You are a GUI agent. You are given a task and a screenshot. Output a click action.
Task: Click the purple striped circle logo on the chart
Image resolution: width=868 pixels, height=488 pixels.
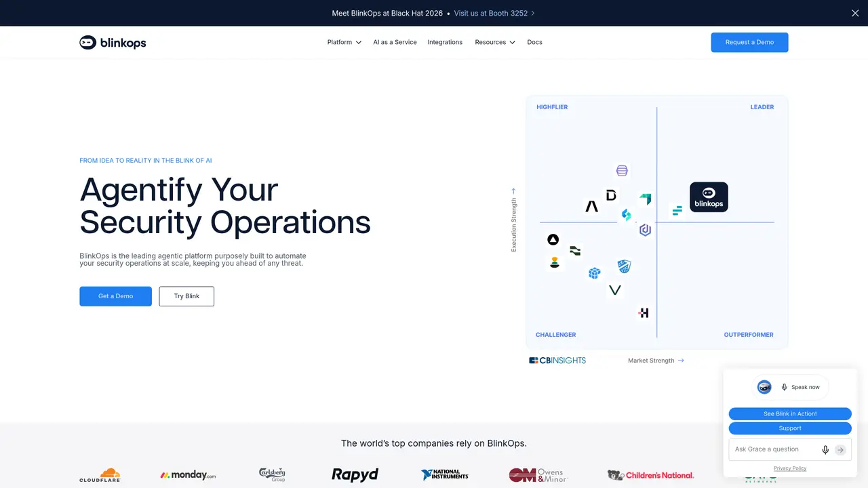coord(622,171)
